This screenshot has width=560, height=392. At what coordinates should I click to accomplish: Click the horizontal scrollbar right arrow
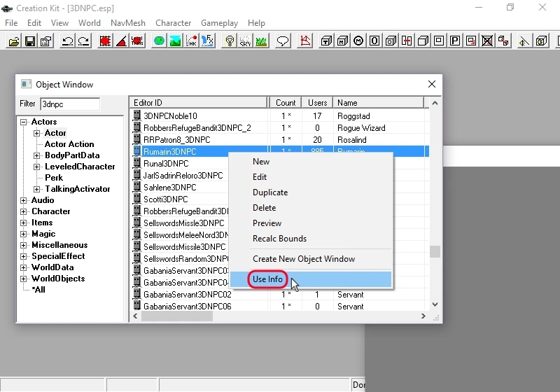423,316
